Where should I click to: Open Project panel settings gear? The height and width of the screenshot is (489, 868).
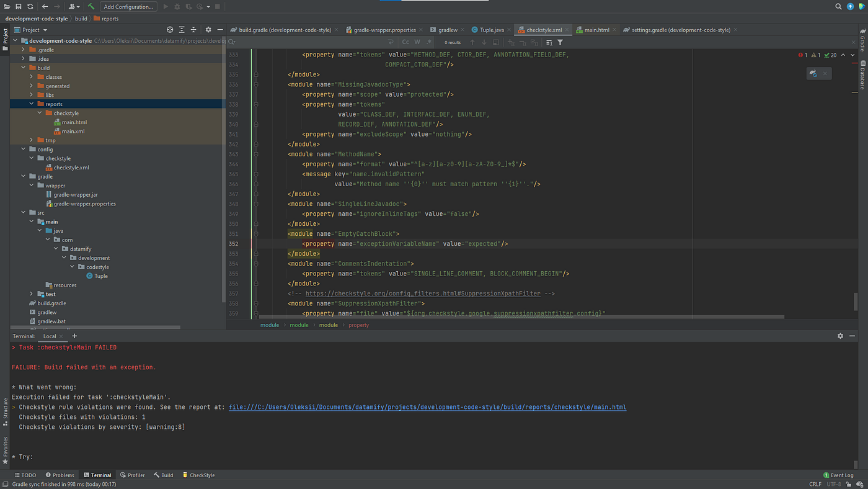[x=208, y=29]
